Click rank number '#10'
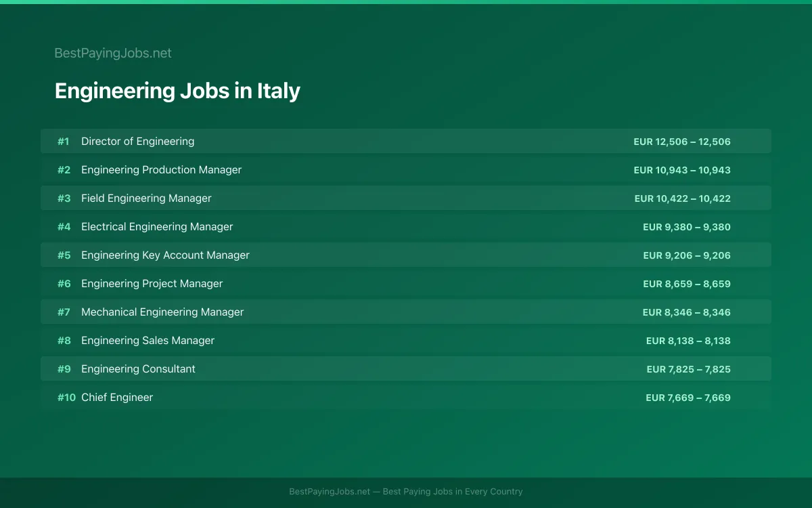 66,398
